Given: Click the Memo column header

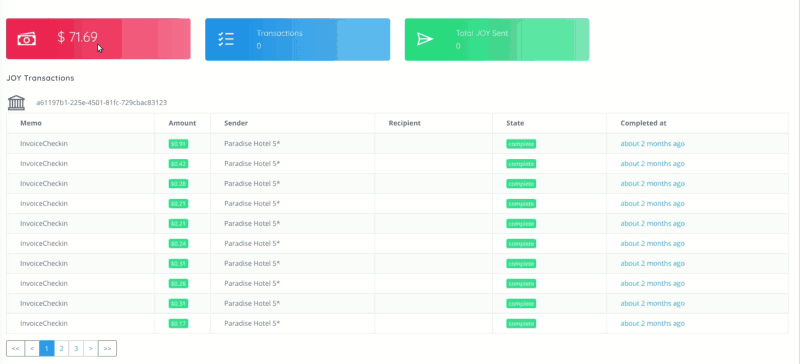Looking at the screenshot, I should tap(31, 124).
